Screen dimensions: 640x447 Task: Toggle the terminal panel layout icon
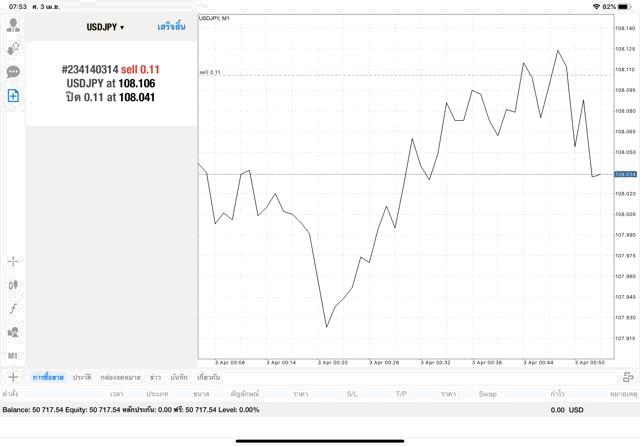[x=627, y=377]
